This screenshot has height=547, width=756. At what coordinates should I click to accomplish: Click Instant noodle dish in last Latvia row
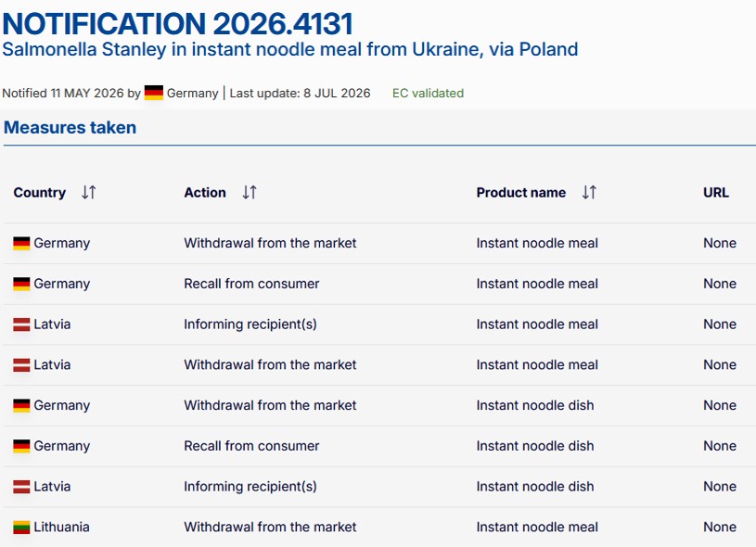point(535,487)
